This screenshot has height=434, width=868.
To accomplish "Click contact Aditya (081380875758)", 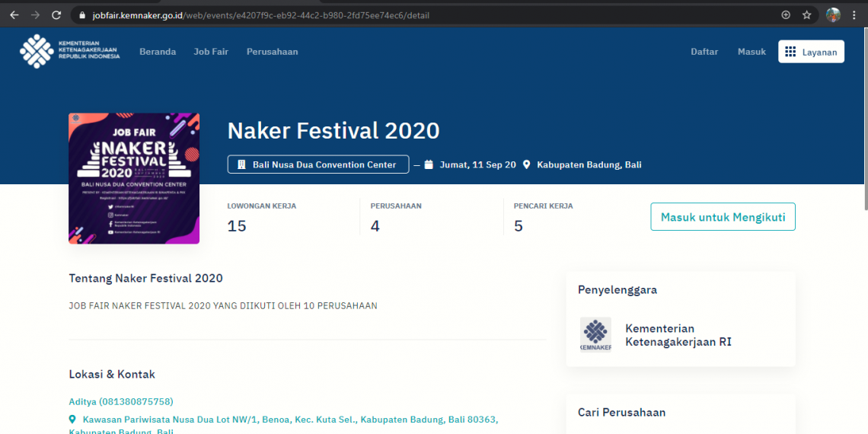I will (x=121, y=401).
